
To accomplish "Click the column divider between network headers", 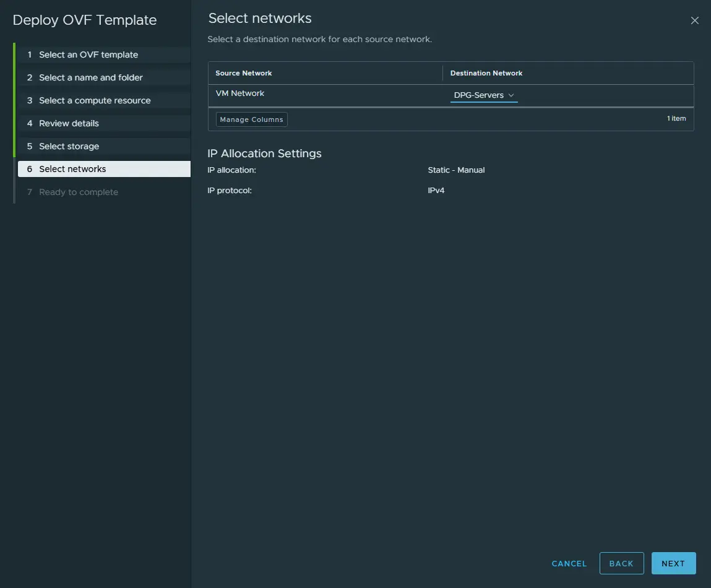I will tap(443, 73).
